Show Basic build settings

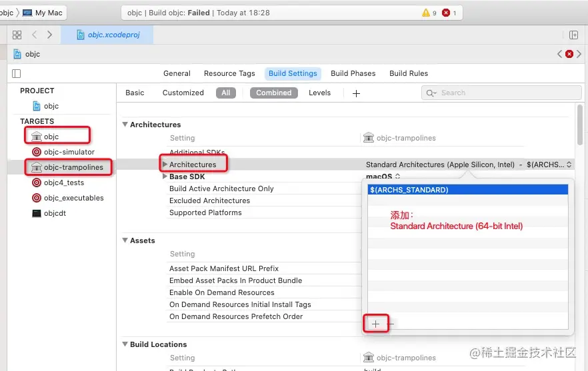(x=135, y=93)
